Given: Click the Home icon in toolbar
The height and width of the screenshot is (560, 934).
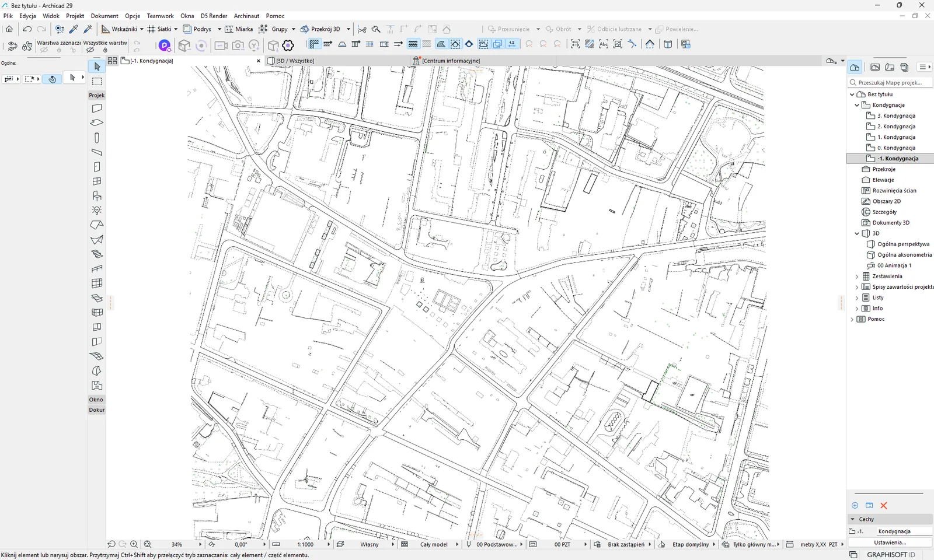Looking at the screenshot, I should (x=9, y=29).
